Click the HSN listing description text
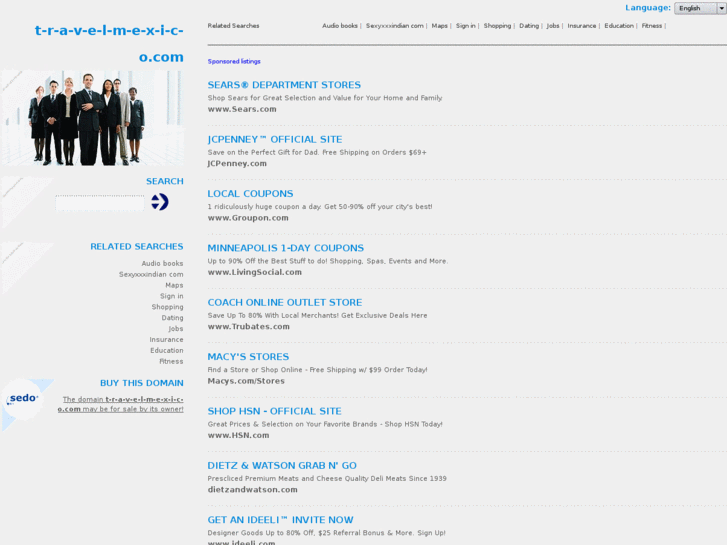This screenshot has width=727, height=545. click(x=325, y=424)
